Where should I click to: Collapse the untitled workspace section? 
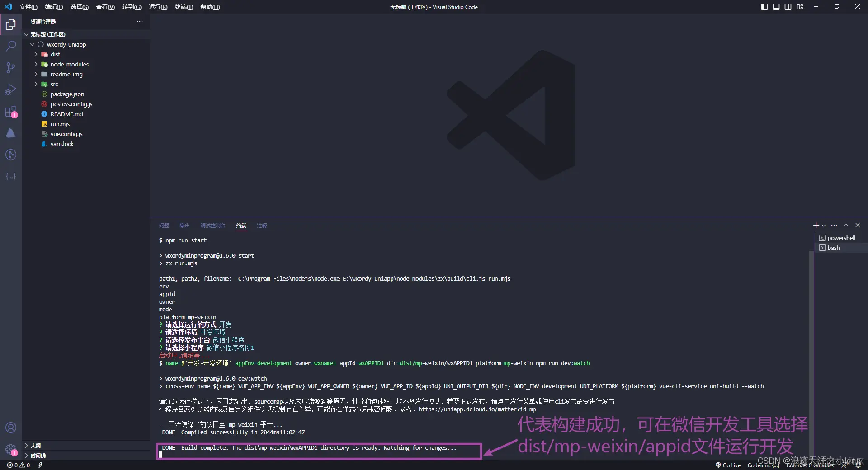(x=86, y=34)
